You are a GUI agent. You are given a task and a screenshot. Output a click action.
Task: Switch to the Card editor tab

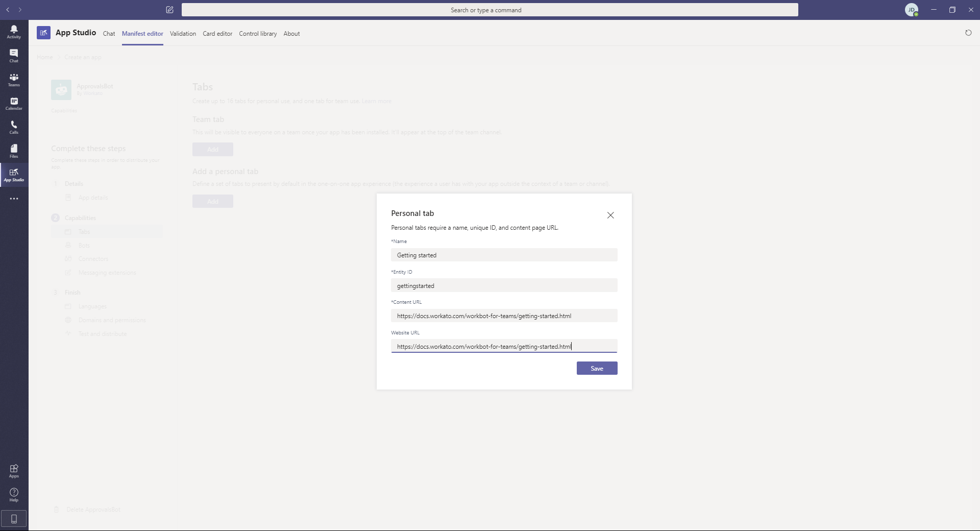click(217, 34)
